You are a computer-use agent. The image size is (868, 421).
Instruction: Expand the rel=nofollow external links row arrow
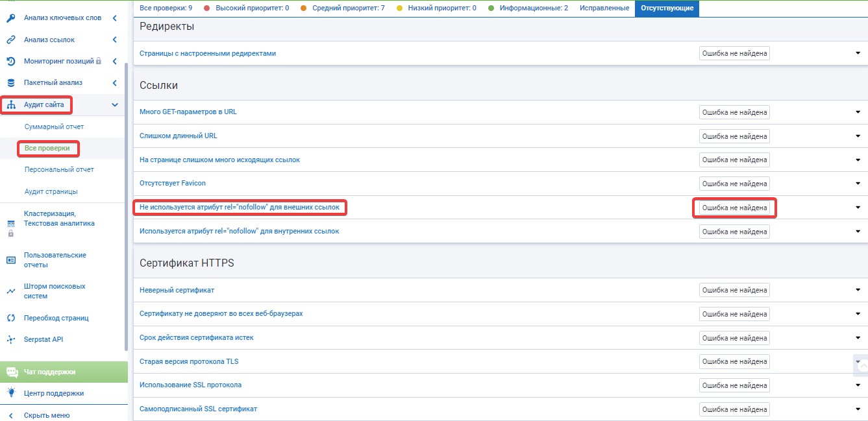coord(858,208)
